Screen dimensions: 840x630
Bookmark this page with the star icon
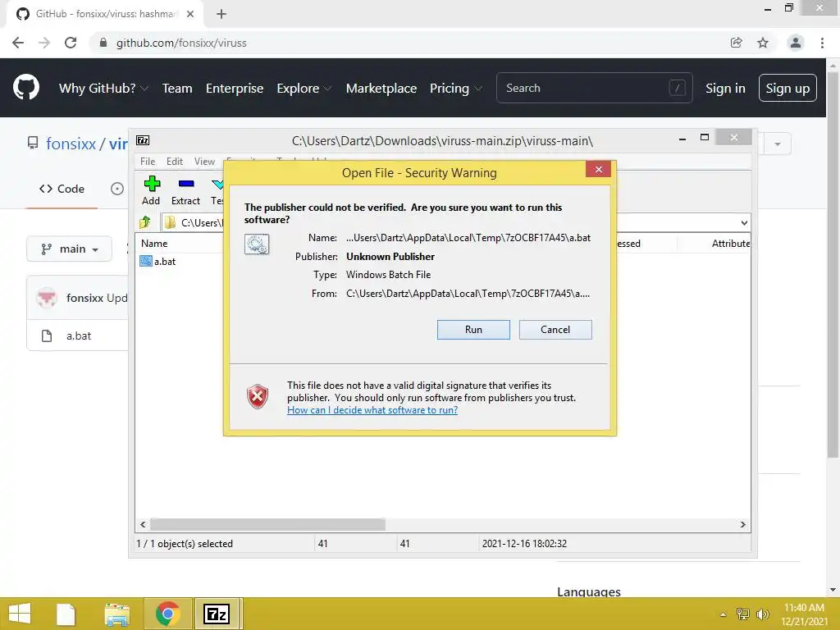tap(763, 43)
